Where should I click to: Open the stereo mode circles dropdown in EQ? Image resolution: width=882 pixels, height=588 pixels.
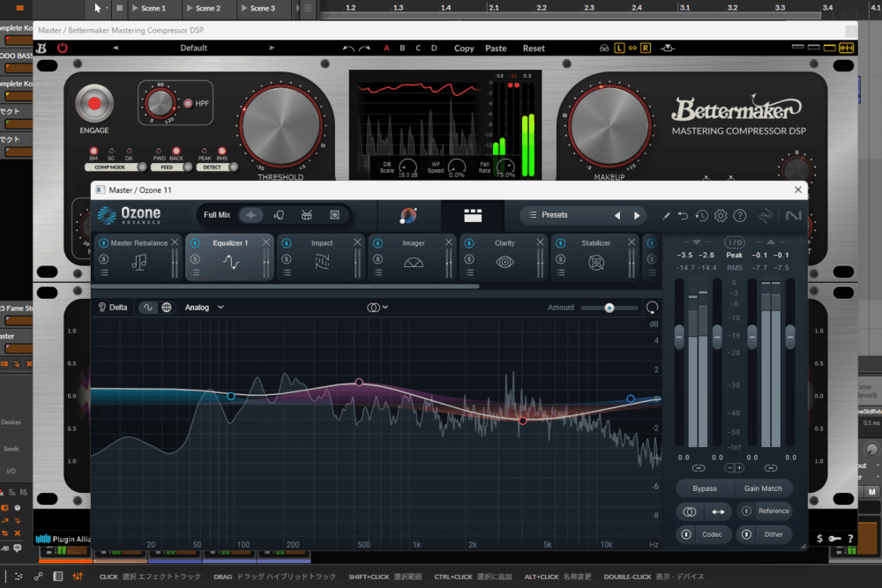(377, 308)
